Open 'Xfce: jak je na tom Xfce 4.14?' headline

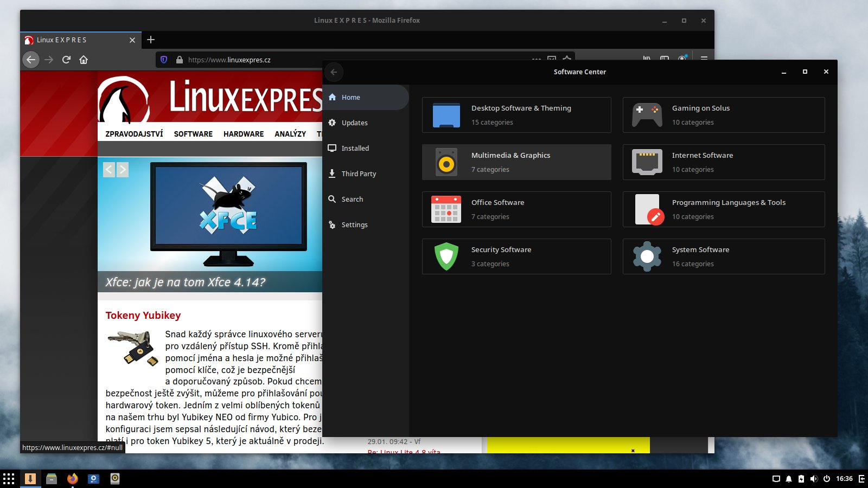pos(186,282)
